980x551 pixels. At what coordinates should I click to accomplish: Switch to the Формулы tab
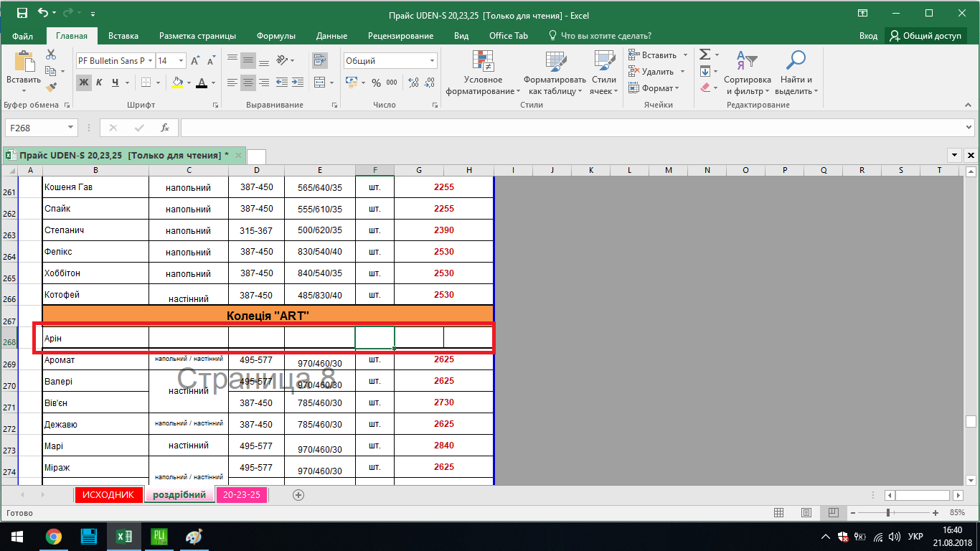pos(276,36)
